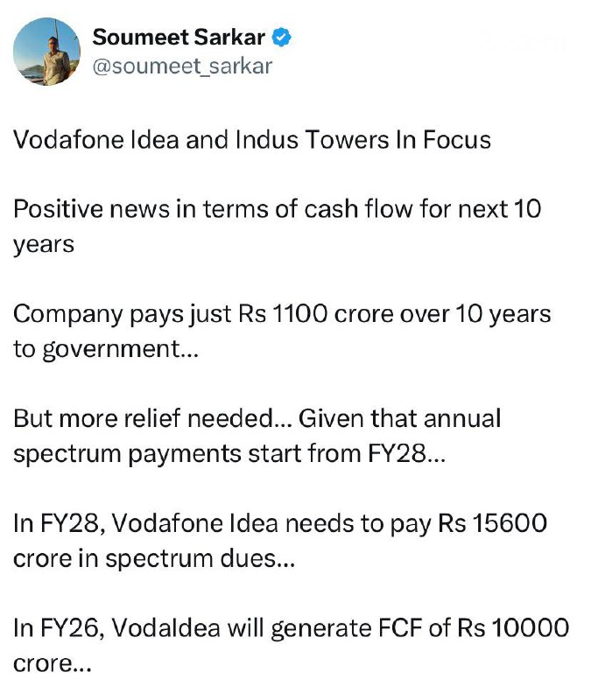
Task: Click the 'spectrum payments start from FY28...' line
Action: (x=229, y=454)
